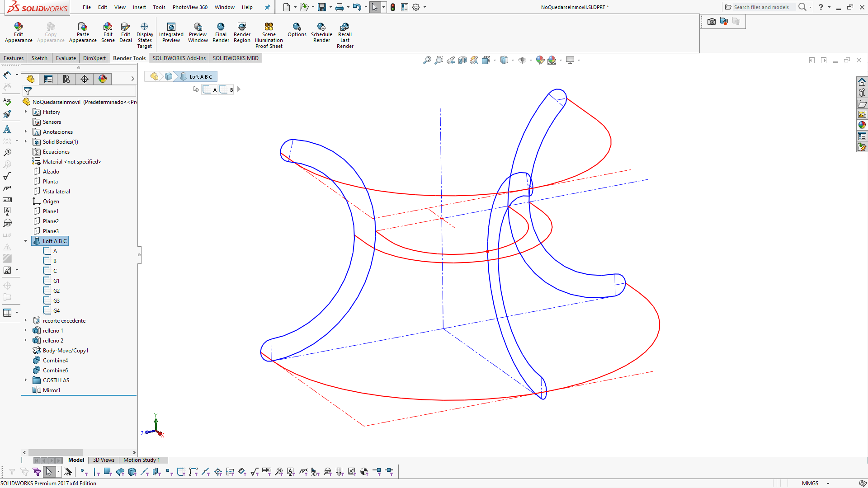Open PhotoView Options
868x488 pixels.
(297, 30)
